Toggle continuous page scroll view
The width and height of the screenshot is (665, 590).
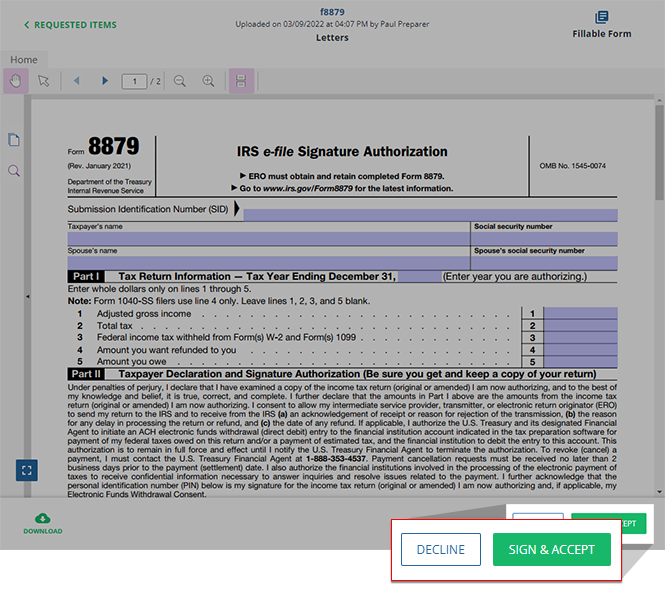241,81
